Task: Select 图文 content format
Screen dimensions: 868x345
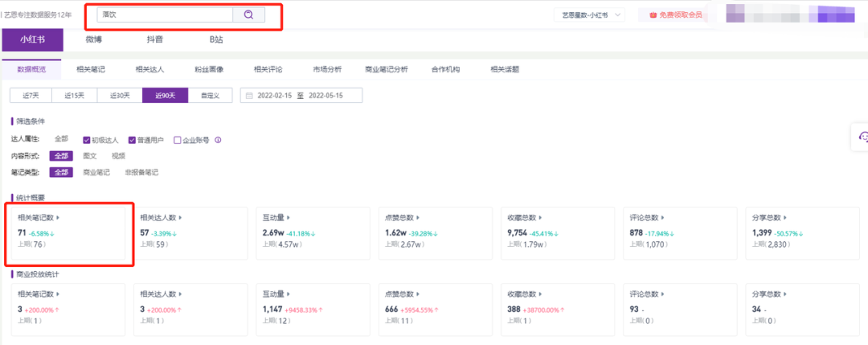Action: click(90, 156)
